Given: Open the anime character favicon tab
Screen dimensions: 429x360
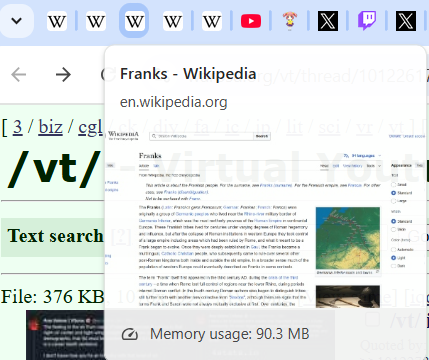Looking at the screenshot, I should coord(290,21).
